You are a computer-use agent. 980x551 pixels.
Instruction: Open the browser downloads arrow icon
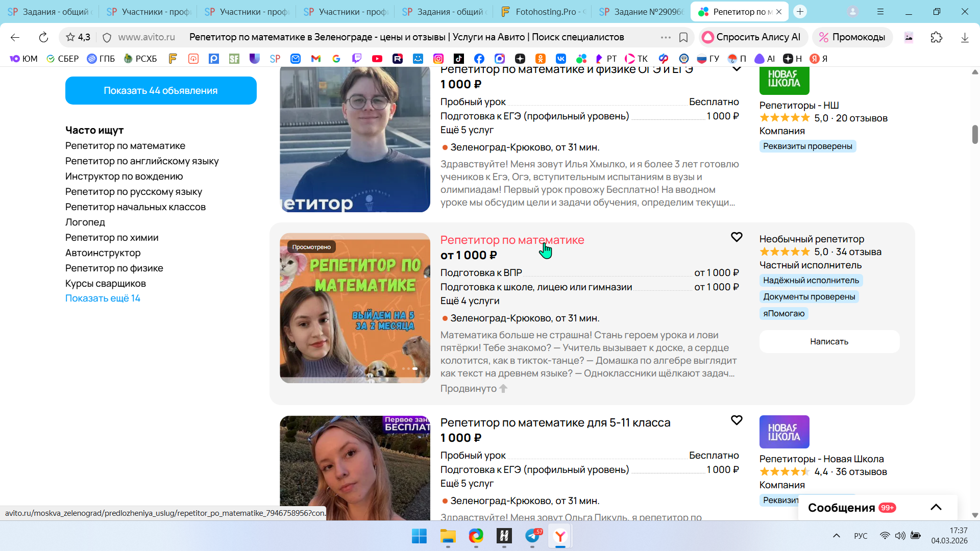pos(965,37)
